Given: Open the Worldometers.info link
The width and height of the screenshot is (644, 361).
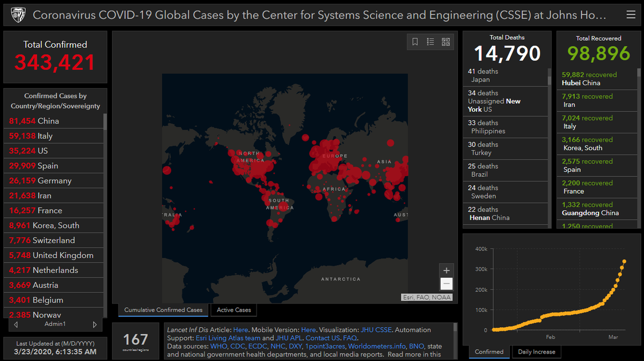Looking at the screenshot, I should [x=377, y=346].
